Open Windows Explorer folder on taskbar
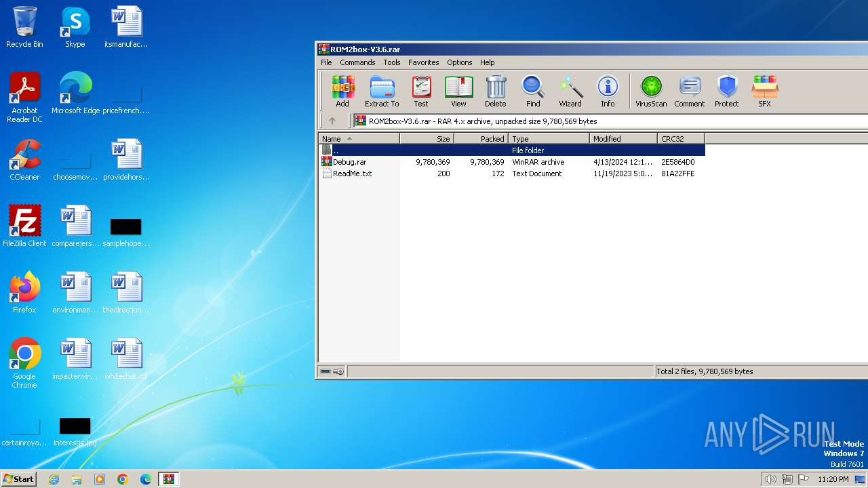This screenshot has width=868, height=488. tap(77, 479)
